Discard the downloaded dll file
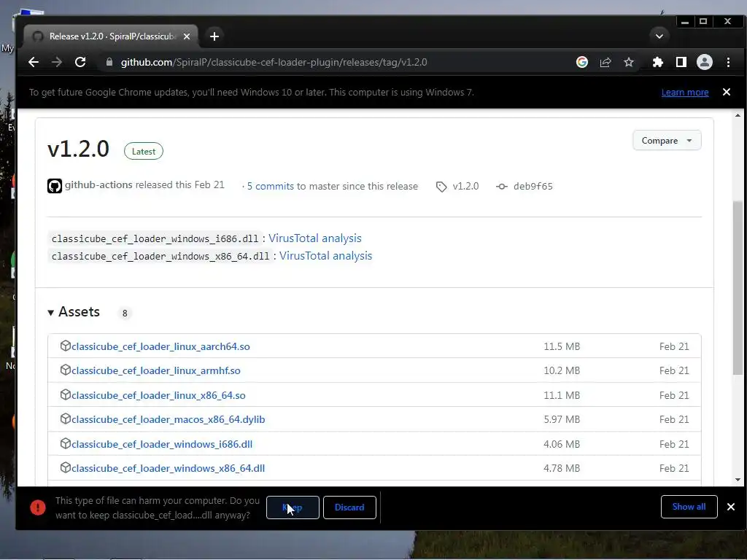The width and height of the screenshot is (747, 560). (349, 507)
